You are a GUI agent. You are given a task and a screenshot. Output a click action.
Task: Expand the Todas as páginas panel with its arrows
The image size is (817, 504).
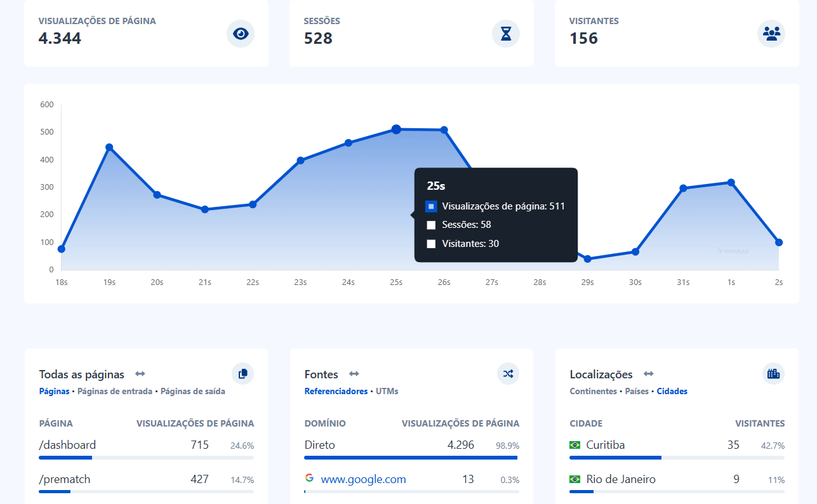[x=140, y=374]
